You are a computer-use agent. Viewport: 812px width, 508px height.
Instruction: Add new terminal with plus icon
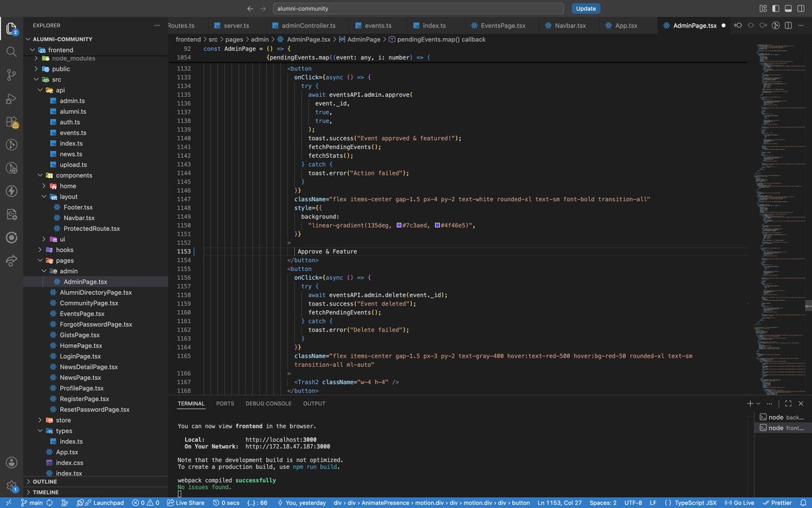(750, 403)
